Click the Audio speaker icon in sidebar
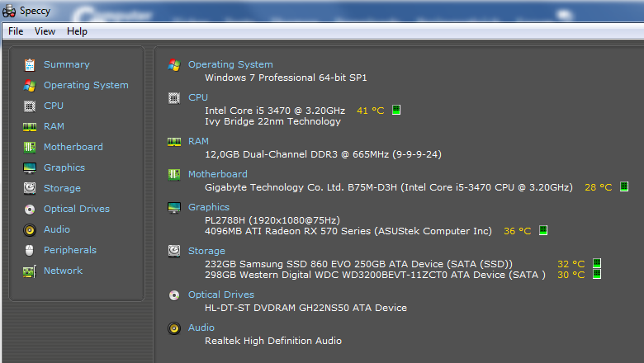Screen dimensions: 644x363 pos(30,229)
